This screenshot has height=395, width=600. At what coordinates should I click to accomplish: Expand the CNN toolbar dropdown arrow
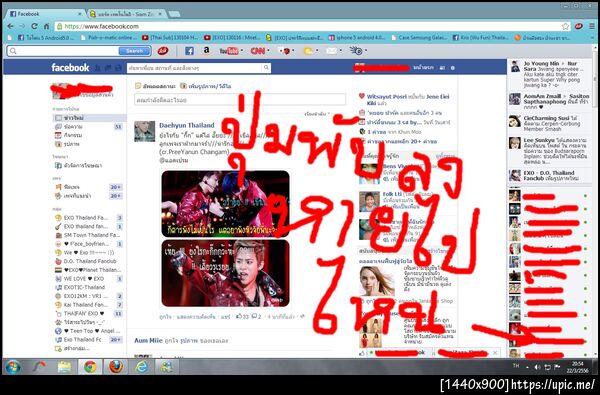coord(268,51)
